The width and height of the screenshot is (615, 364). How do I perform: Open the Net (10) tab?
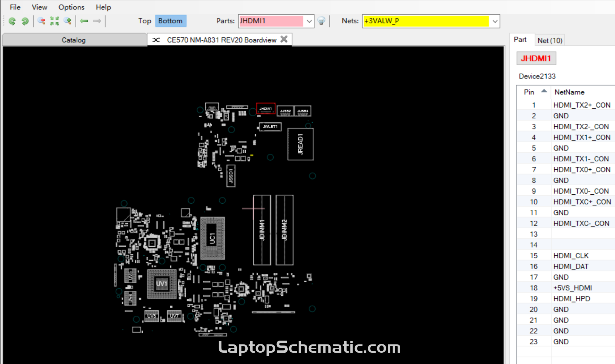tap(550, 40)
